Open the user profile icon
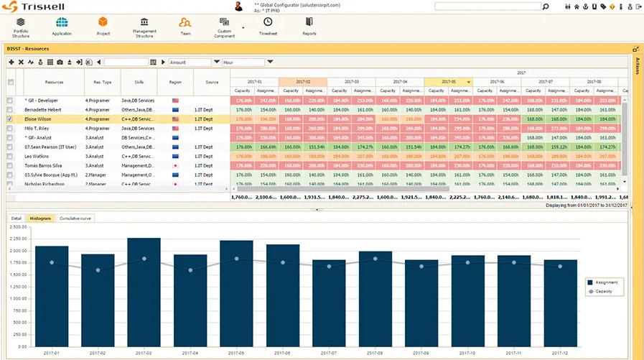The width and height of the screenshot is (644, 360). click(x=630, y=6)
